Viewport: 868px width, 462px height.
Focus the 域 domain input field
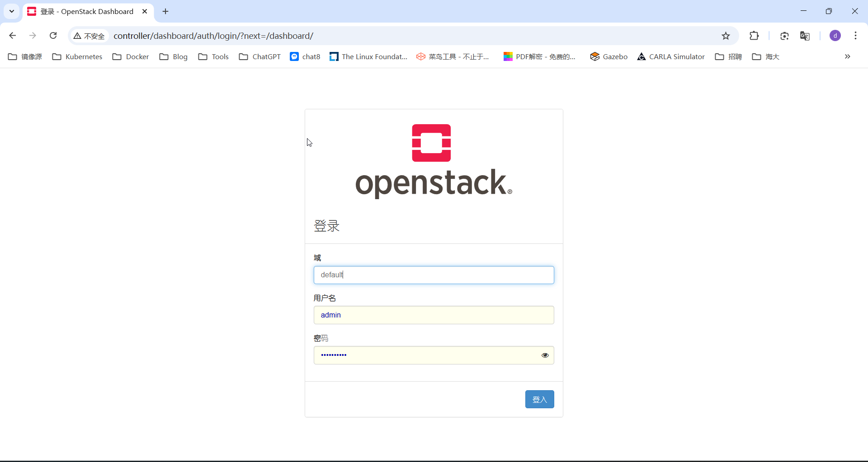click(434, 275)
